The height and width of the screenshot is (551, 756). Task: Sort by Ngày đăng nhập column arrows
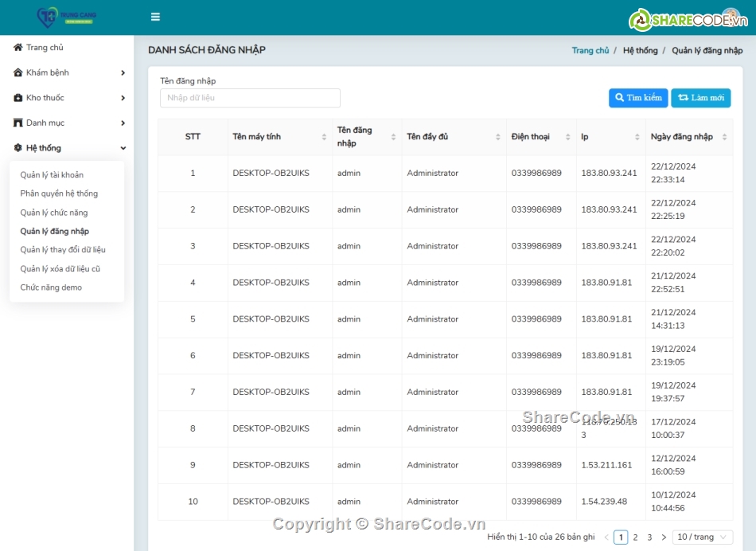tap(725, 137)
